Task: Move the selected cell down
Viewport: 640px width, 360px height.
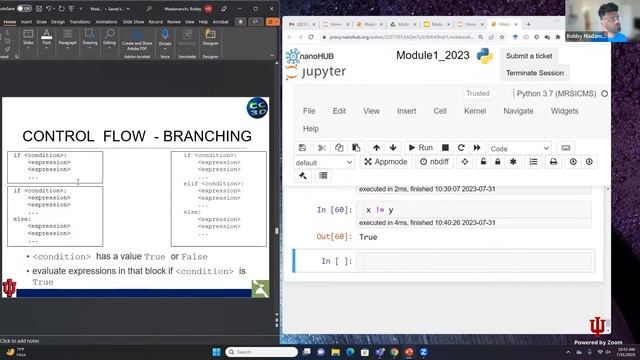Action: tap(393, 148)
